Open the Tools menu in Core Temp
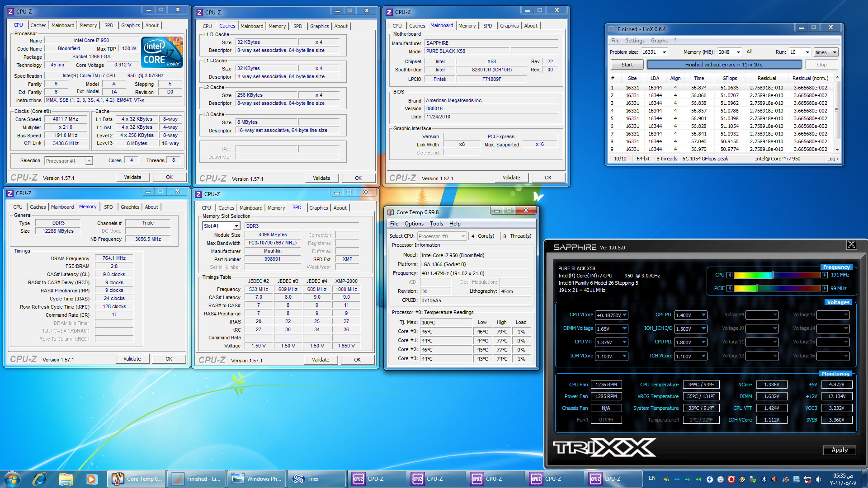The image size is (868, 488). tap(436, 224)
